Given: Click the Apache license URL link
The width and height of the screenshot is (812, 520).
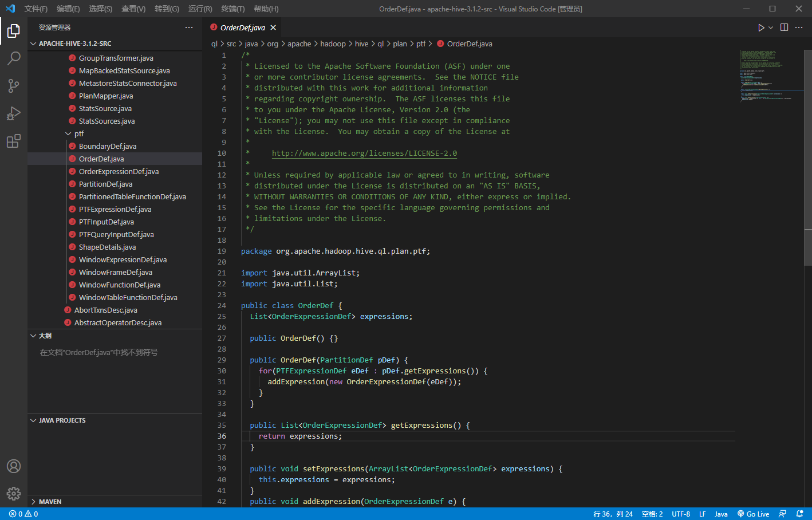Looking at the screenshot, I should coord(364,153).
